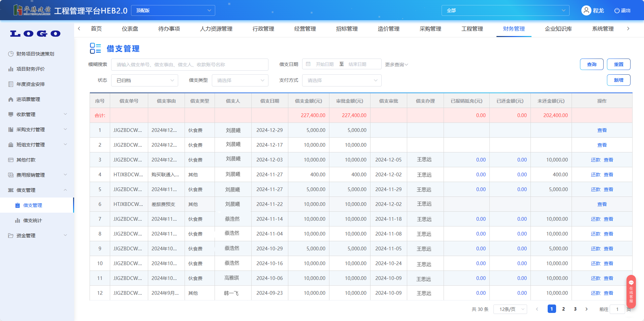This screenshot has width=644, height=321.
Task: Click the 资金管理 folder icon
Action: 11,236
